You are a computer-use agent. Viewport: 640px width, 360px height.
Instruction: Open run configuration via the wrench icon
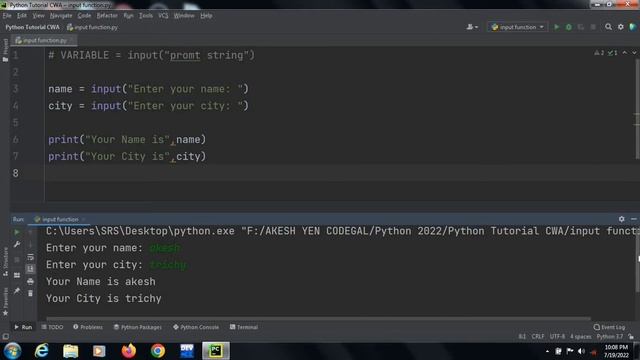coord(17,244)
